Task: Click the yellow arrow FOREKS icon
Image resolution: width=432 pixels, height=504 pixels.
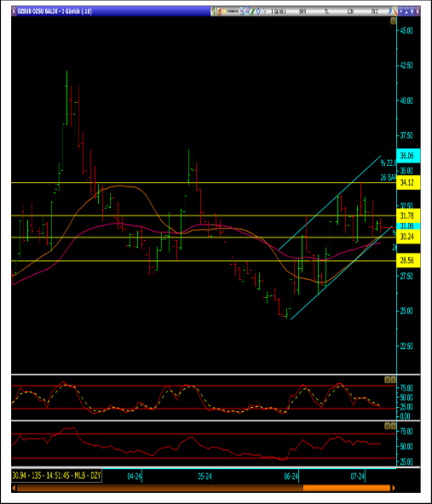Action: pos(231,12)
